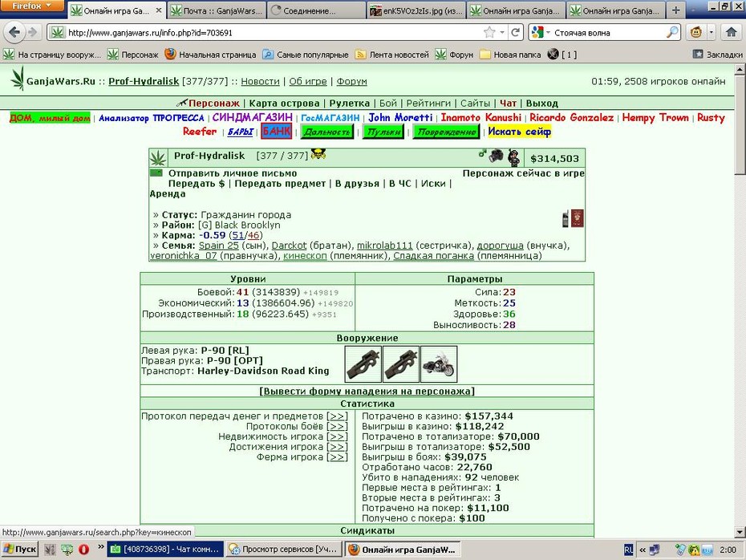
Task: Click the Harley-Davidson motorcycle image
Action: (439, 364)
